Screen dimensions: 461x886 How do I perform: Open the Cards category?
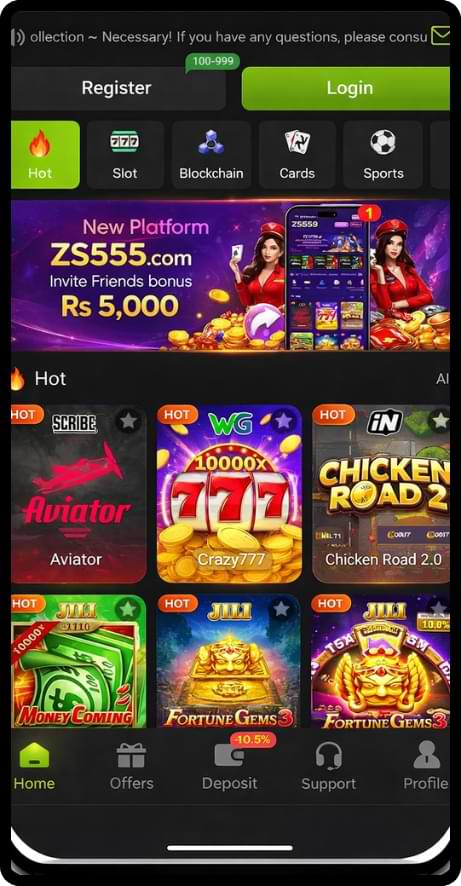tap(297, 155)
